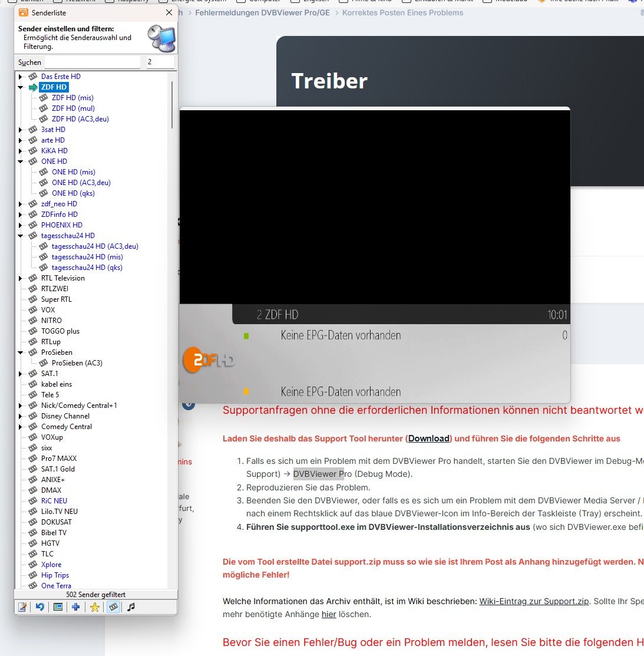
Task: Focus the Suchen search field
Action: [93, 62]
